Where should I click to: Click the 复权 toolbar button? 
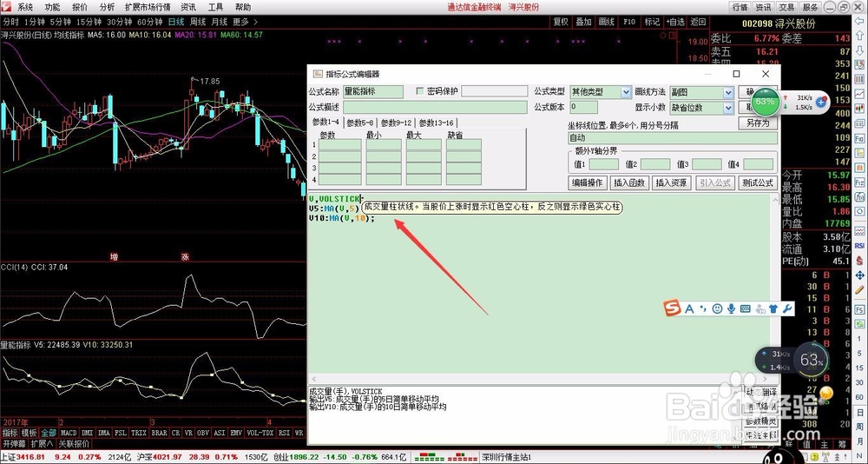coord(561,23)
